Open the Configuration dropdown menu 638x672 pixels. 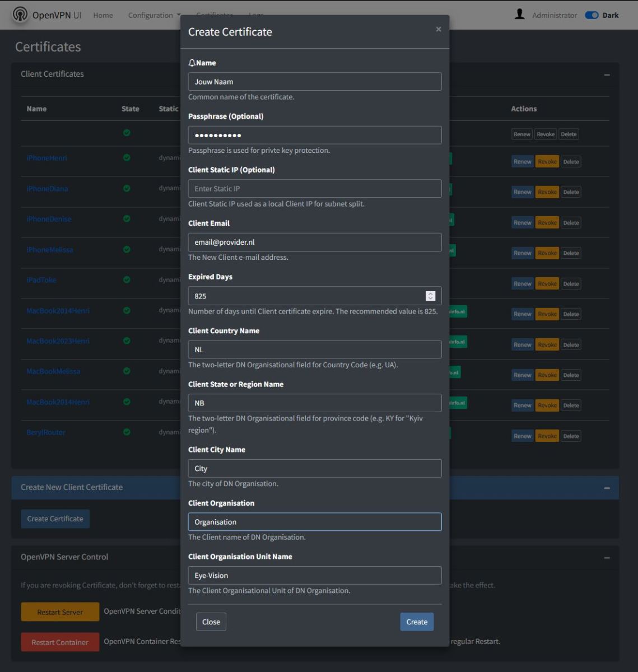point(154,15)
